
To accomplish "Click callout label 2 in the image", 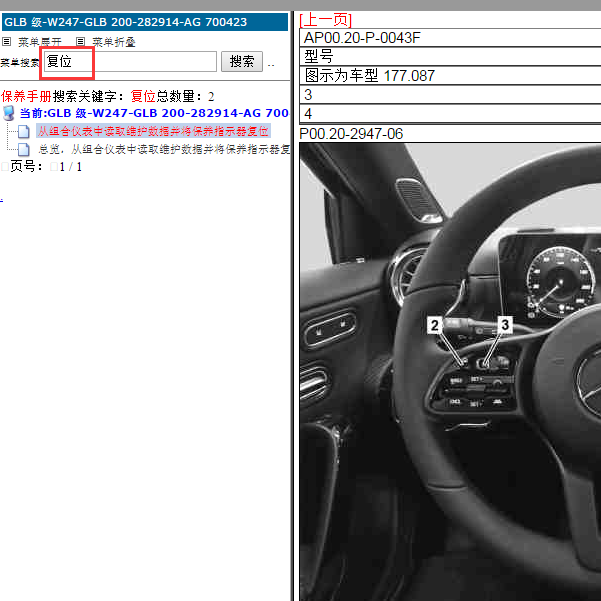I will (x=435, y=325).
